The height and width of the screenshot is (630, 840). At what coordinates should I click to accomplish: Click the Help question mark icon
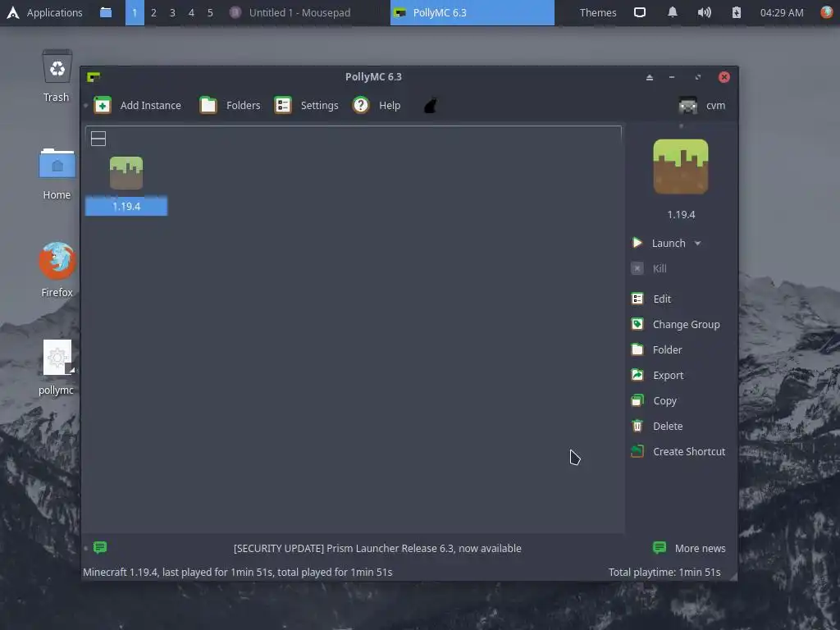361,105
